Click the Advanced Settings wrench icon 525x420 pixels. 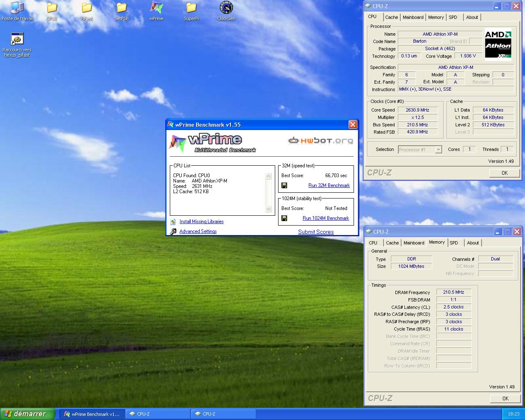pos(173,231)
